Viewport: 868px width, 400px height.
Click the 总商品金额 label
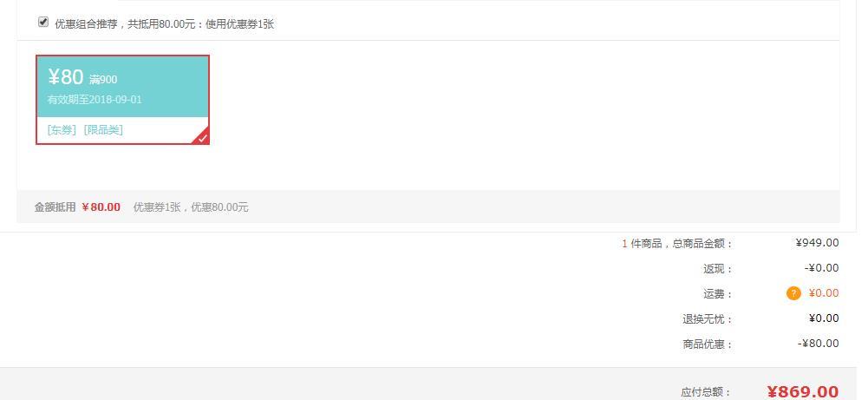click(x=702, y=244)
